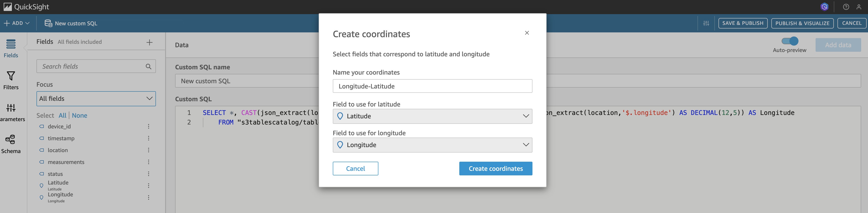Toggle the Auto-preview switch

(790, 41)
